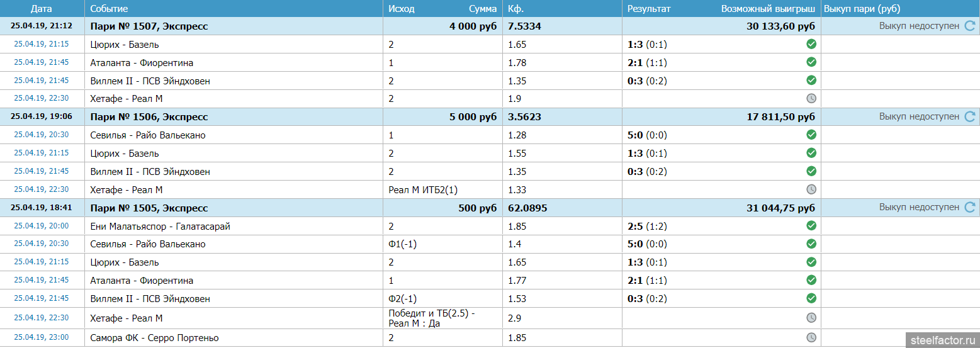The height and width of the screenshot is (348, 980).
Task: Click Выкуп недоступен for bet 1506
Action: [x=919, y=116]
